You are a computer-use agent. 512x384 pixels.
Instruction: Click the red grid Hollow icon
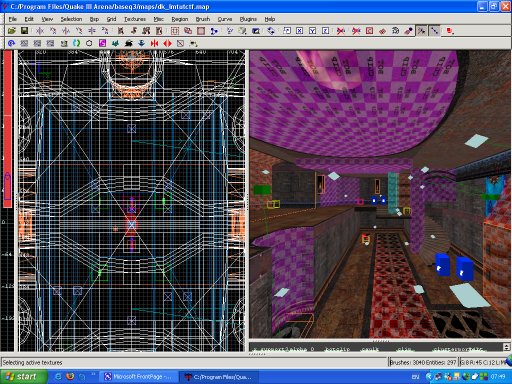point(175,31)
